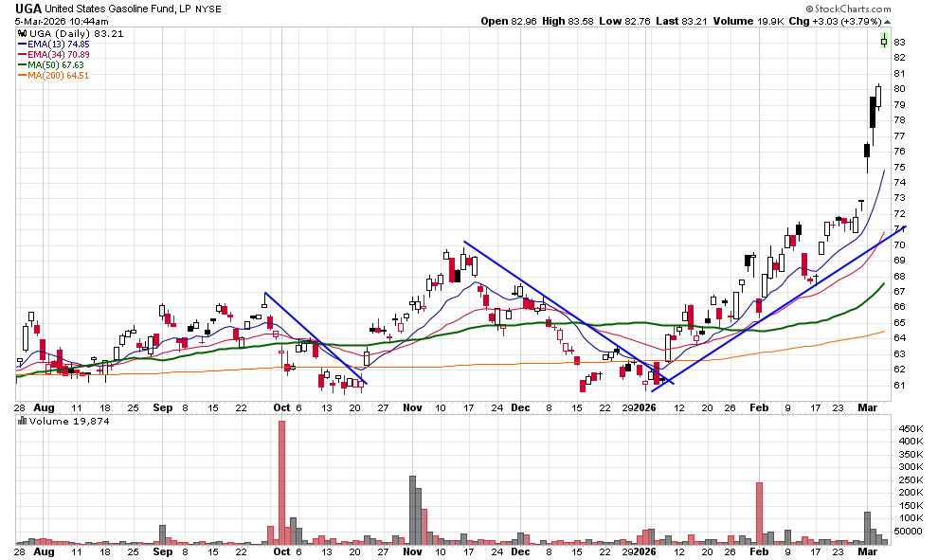
Task: Click the 'Last 83.21' quote value
Action: click(x=681, y=21)
